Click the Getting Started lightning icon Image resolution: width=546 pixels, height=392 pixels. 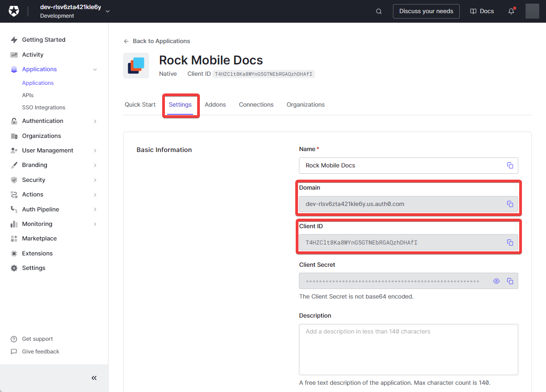14,40
